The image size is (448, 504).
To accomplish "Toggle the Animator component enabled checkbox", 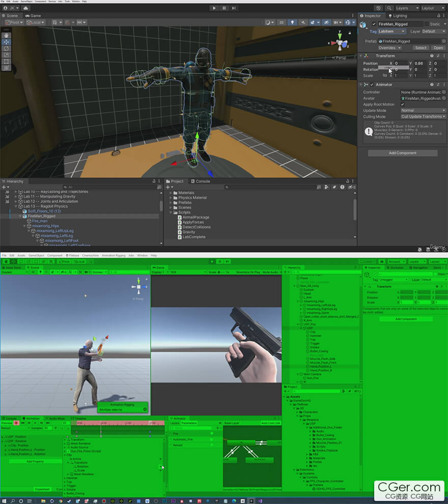I will pos(372,85).
